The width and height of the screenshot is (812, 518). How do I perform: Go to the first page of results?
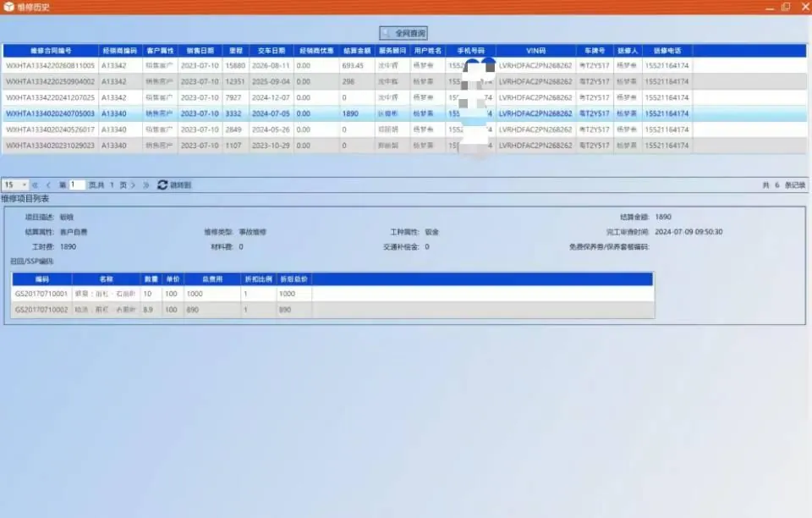pos(36,185)
